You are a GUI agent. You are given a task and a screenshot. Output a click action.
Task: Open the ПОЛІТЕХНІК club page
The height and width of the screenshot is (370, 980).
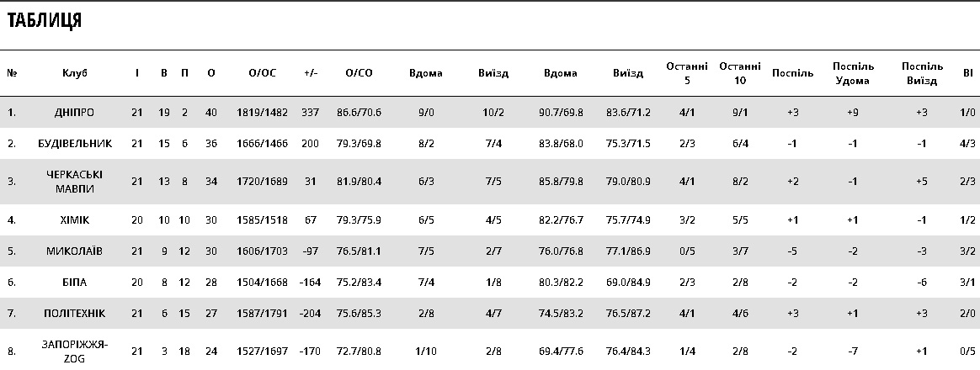(x=74, y=314)
